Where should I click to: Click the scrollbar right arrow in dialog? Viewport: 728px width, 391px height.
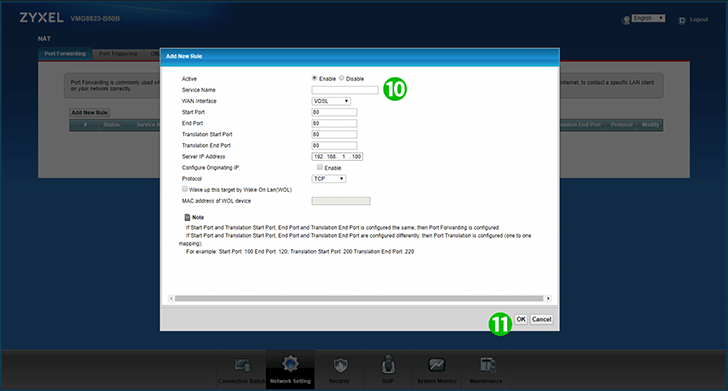pyautogui.click(x=548, y=299)
